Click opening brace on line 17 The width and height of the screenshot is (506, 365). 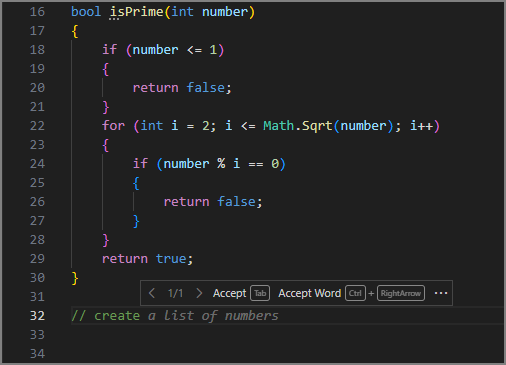[75, 31]
